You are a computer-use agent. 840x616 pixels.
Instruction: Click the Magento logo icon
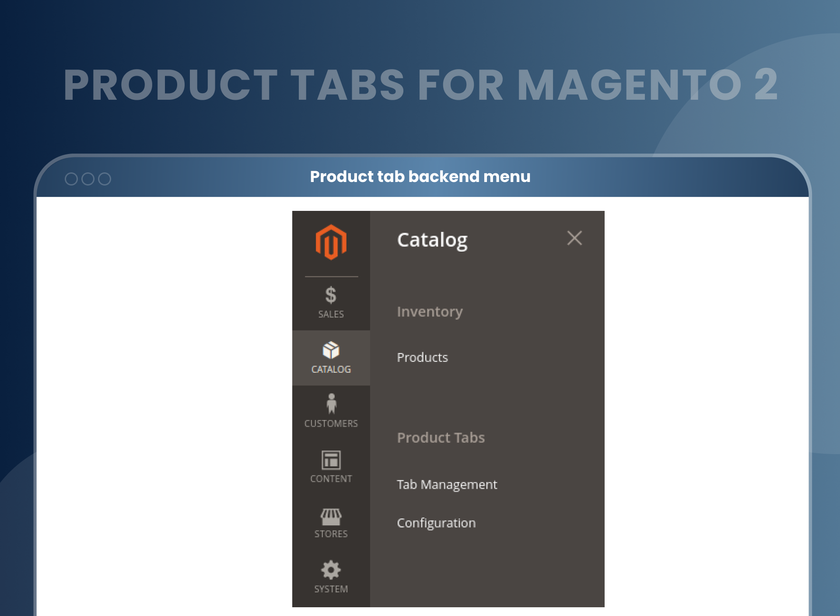pyautogui.click(x=331, y=242)
